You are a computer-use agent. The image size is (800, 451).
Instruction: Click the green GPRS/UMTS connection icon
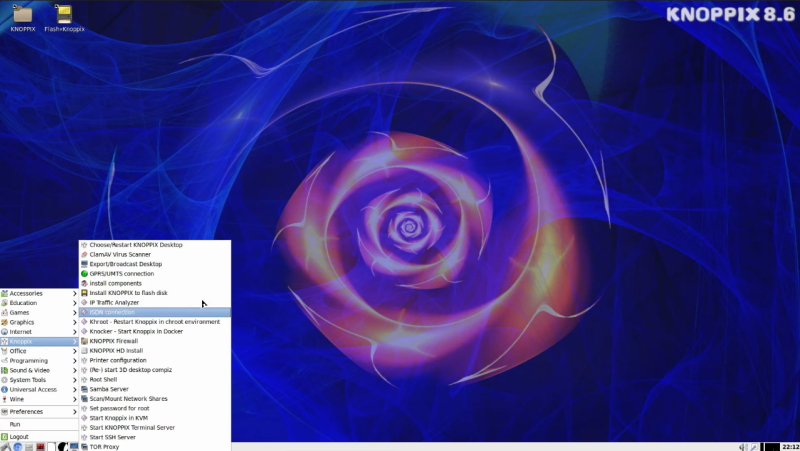pos(84,273)
